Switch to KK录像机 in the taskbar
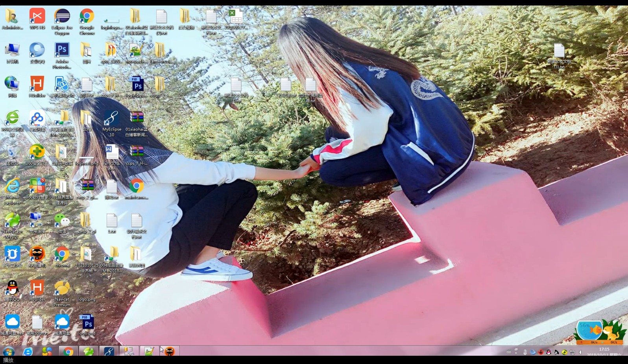628x364 pixels. click(x=170, y=351)
